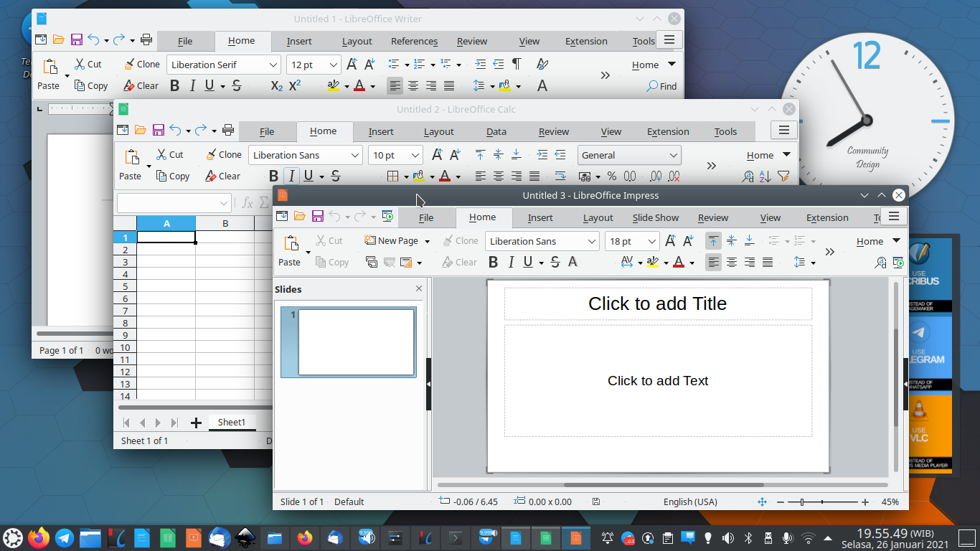This screenshot has height=551, width=980.
Task: Click the New Page button in Impress
Action: pos(391,241)
